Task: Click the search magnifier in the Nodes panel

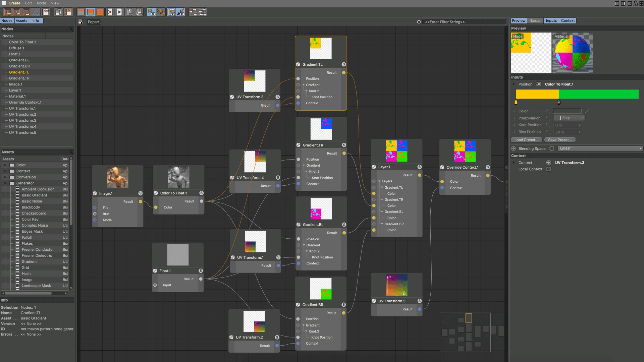Action: point(71,29)
